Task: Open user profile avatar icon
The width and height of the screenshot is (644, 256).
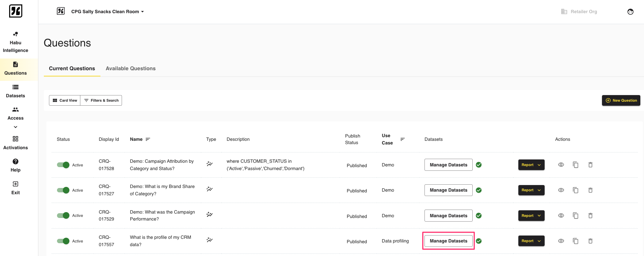Action: 630,12
